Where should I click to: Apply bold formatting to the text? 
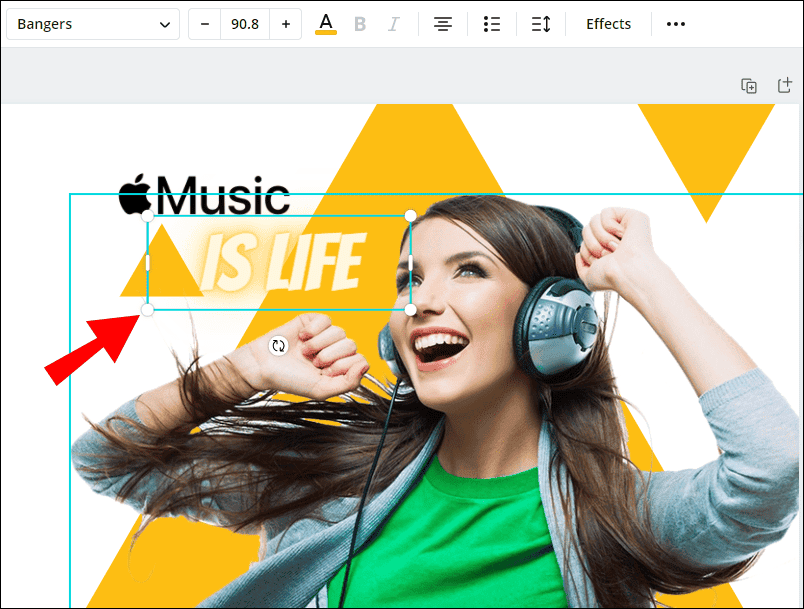360,23
